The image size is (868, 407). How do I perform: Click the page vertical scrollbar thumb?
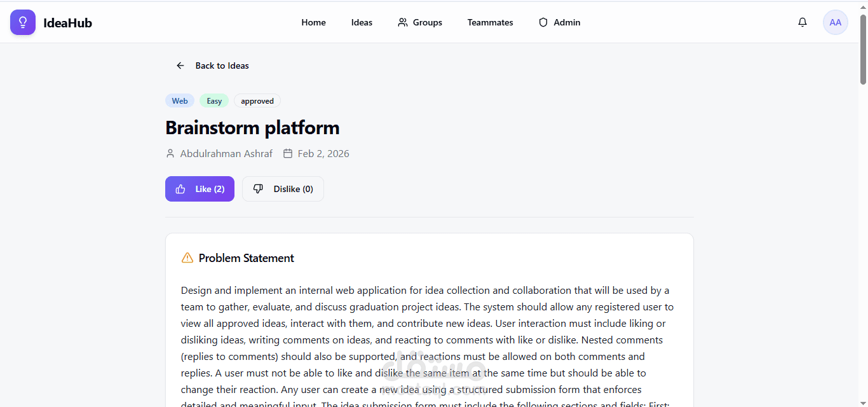click(863, 49)
